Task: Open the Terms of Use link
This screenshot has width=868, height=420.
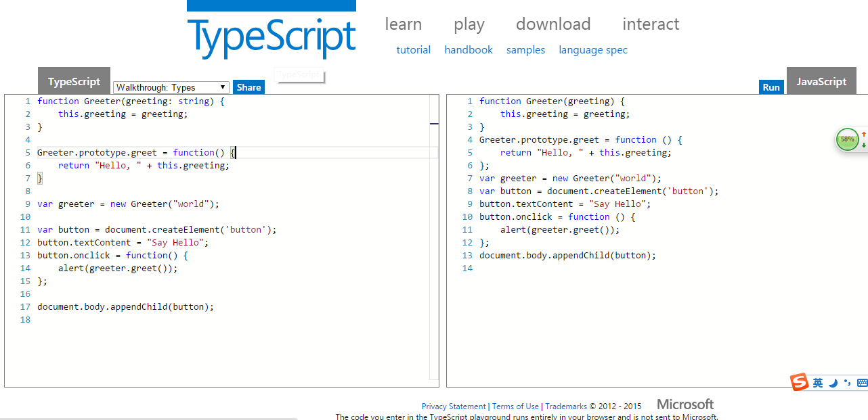Action: click(x=515, y=406)
